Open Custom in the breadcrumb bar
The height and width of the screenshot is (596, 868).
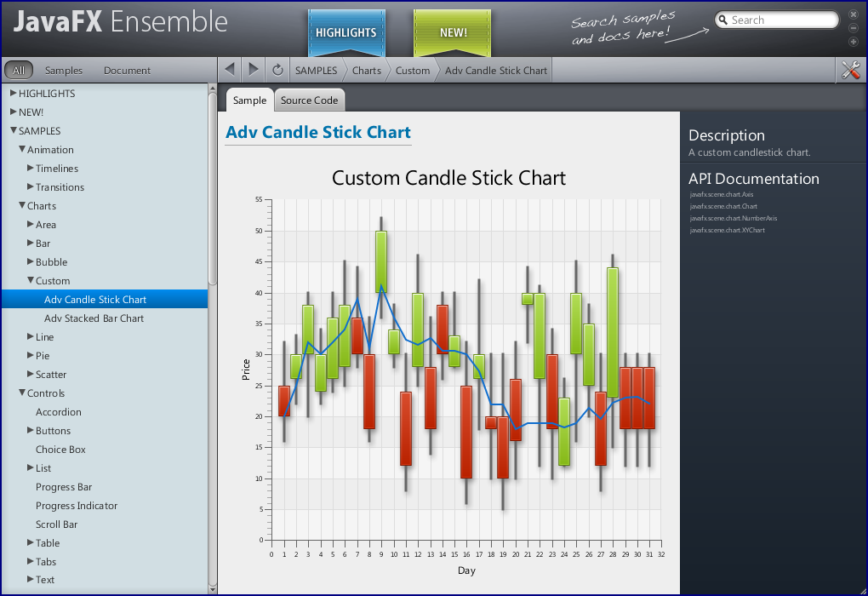[412, 70]
